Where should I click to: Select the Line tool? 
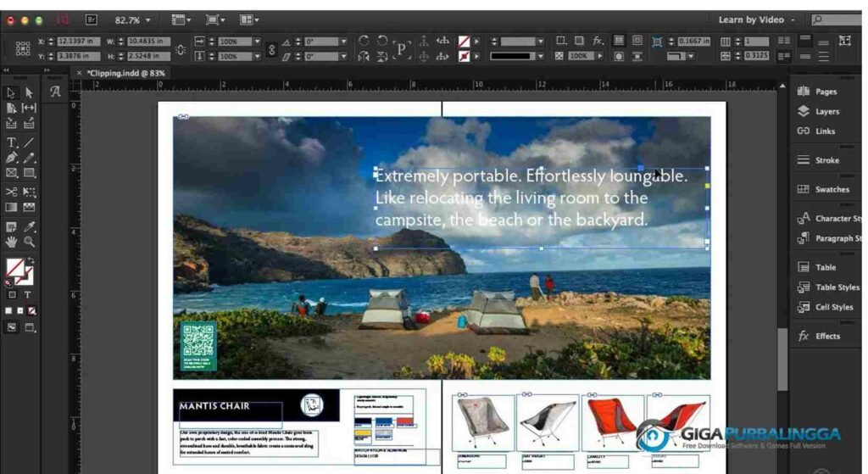[29, 142]
